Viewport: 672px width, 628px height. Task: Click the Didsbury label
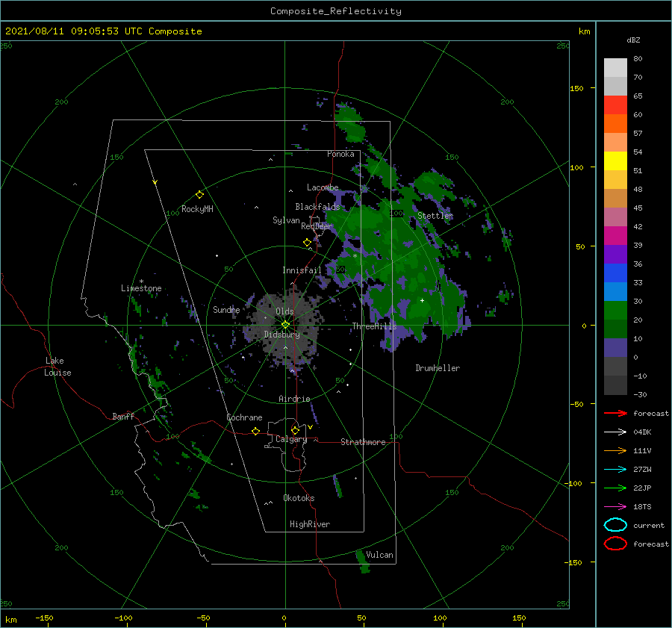(281, 335)
